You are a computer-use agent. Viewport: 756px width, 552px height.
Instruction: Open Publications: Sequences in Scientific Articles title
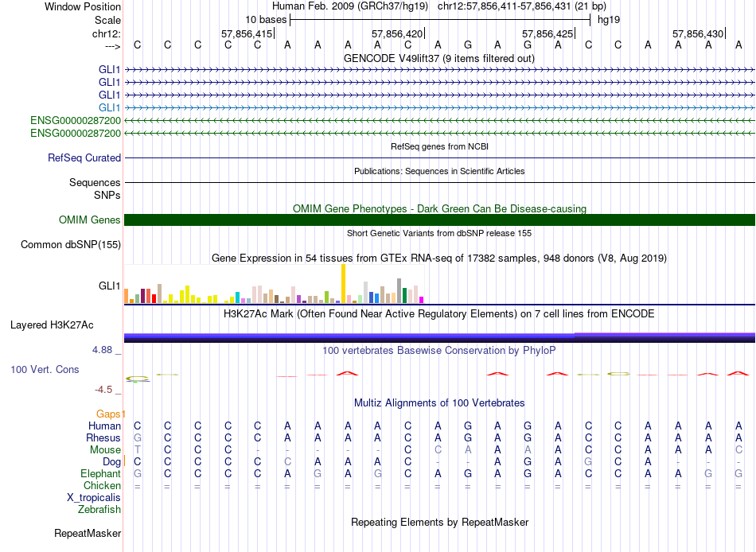click(439, 171)
